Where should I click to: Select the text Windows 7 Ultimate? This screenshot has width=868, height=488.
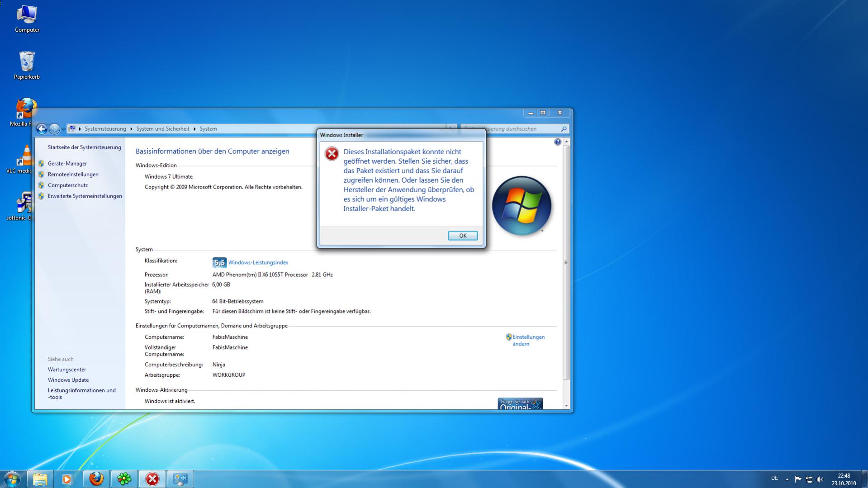click(169, 177)
